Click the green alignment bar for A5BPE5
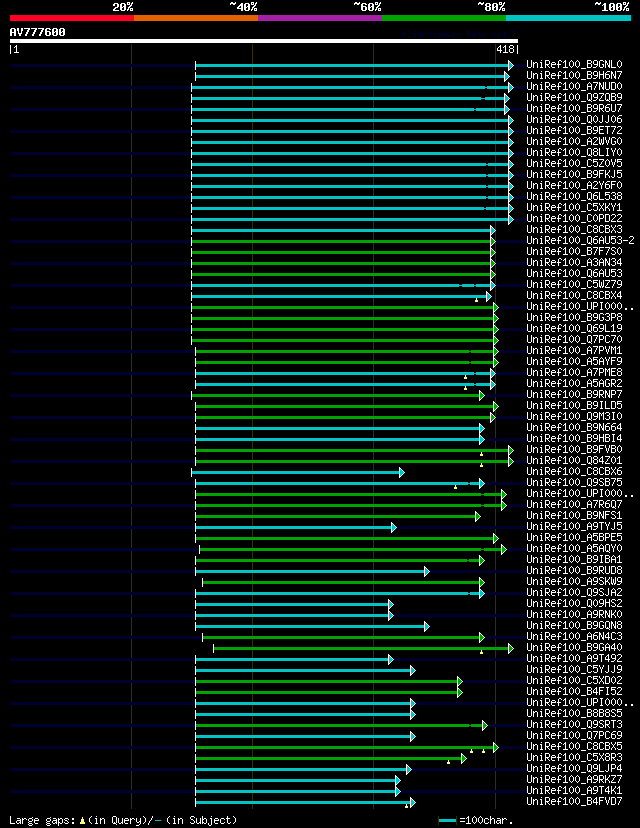This screenshot has height=828, width=640. click(347, 539)
